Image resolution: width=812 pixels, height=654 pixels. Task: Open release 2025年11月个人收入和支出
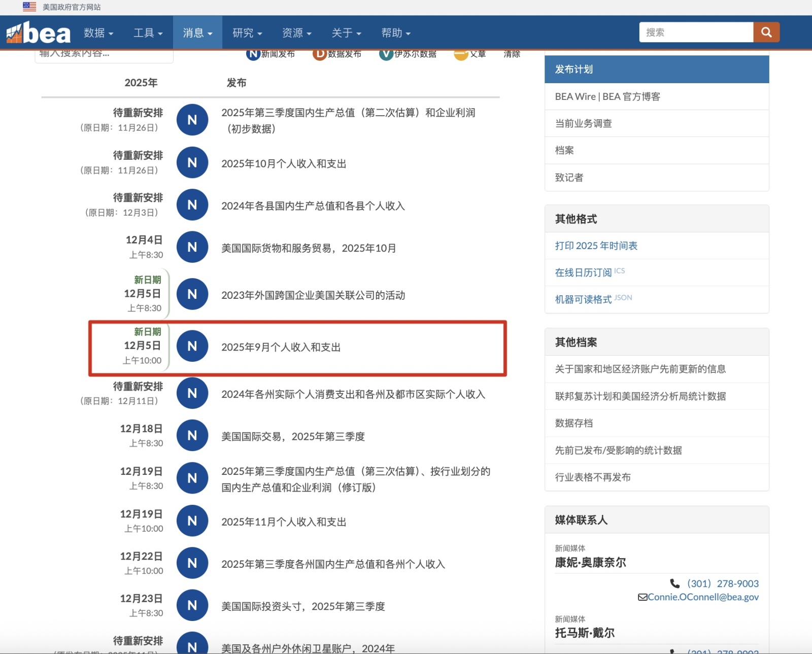(x=284, y=522)
